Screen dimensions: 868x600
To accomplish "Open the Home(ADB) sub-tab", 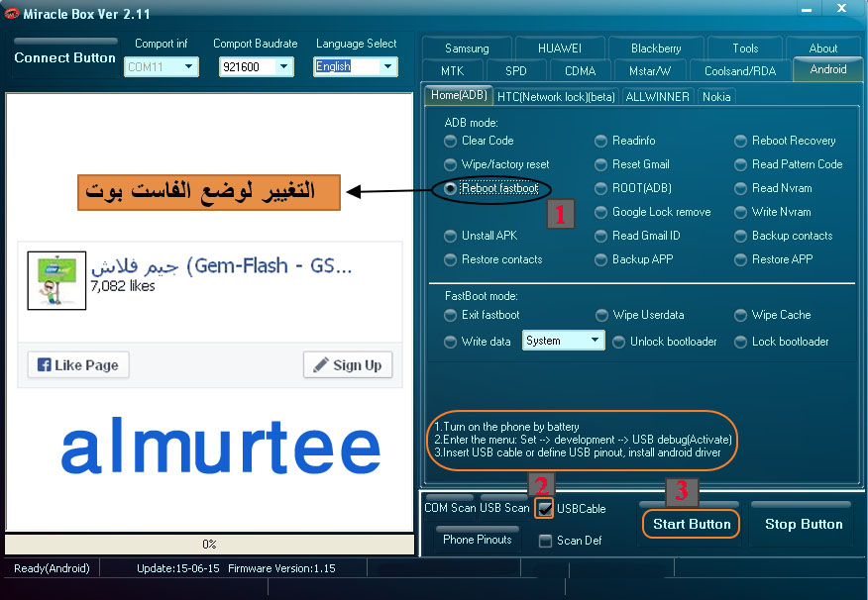I will click(459, 95).
